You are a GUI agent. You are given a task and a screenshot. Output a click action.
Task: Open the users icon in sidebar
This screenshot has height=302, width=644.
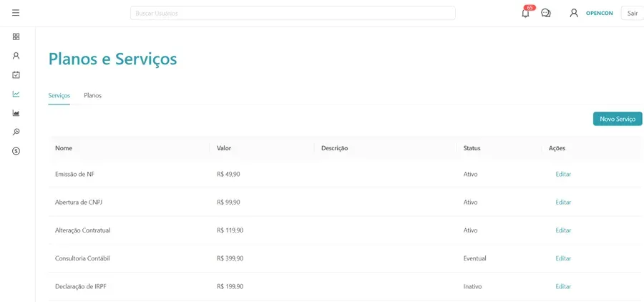pyautogui.click(x=16, y=56)
